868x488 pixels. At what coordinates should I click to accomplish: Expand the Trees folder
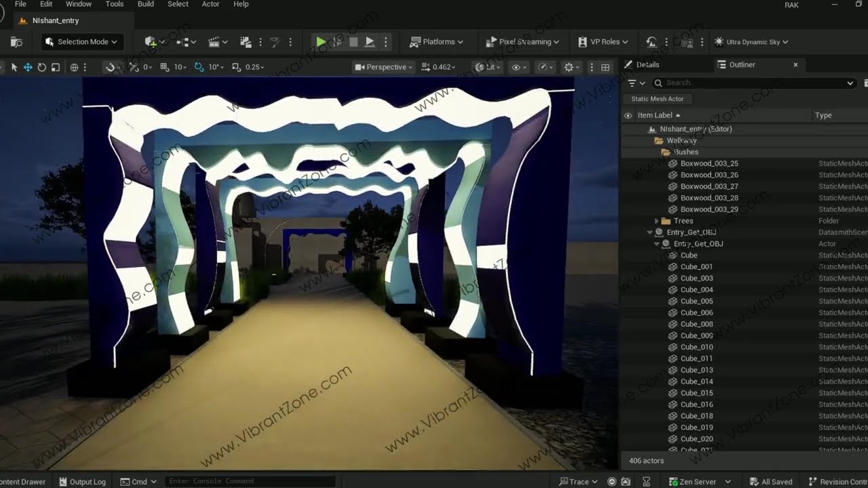656,221
